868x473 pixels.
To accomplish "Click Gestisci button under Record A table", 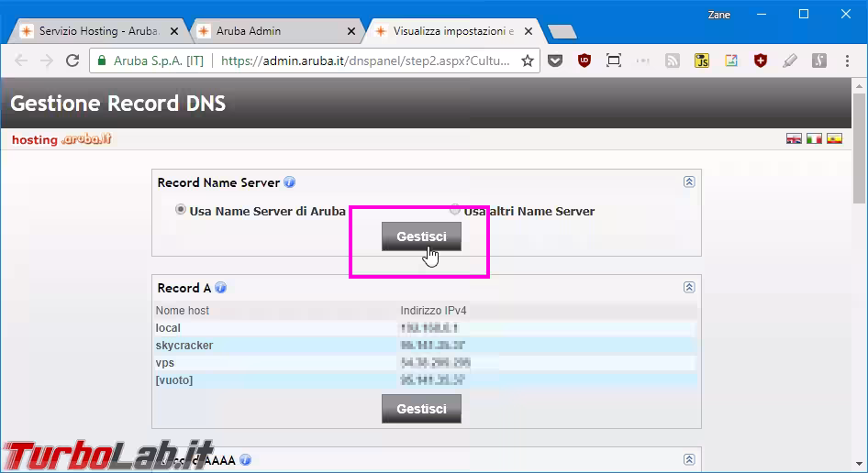I will [421, 409].
